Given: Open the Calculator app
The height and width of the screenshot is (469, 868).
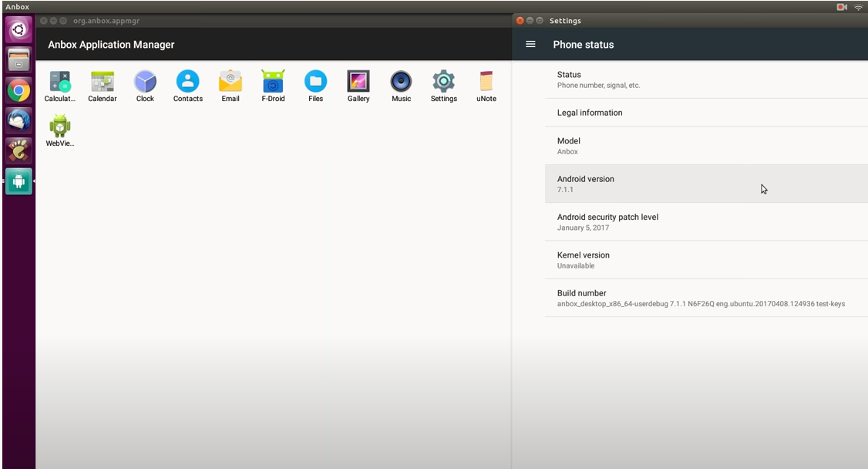Looking at the screenshot, I should (59, 83).
